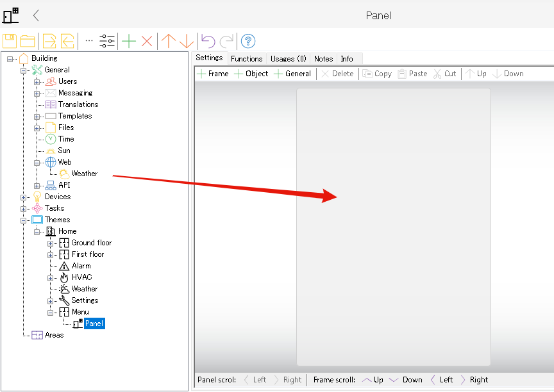Select the First floor tree item
554x392 pixels.
coord(88,254)
